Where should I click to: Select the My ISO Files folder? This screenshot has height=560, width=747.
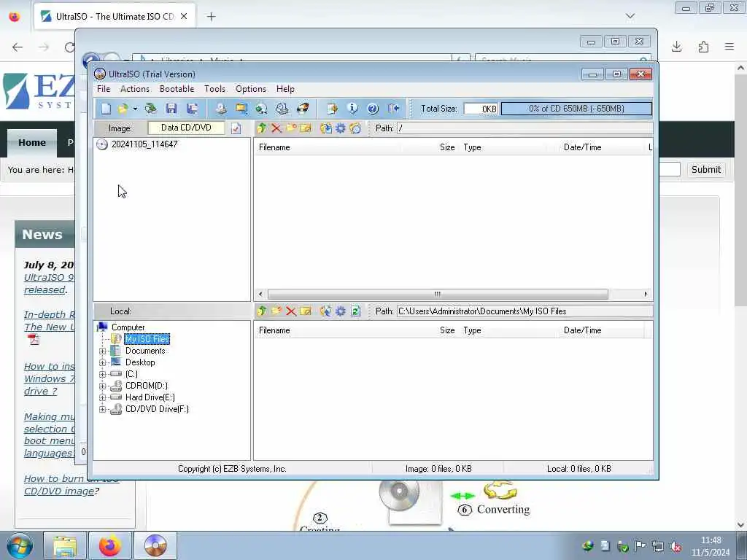[x=147, y=339]
